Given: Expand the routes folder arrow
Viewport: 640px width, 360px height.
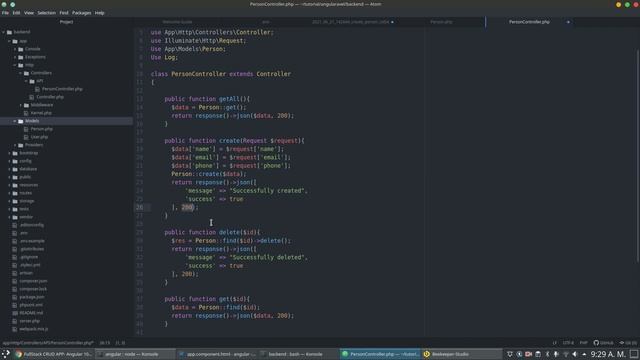Looking at the screenshot, I should pos(9,193).
